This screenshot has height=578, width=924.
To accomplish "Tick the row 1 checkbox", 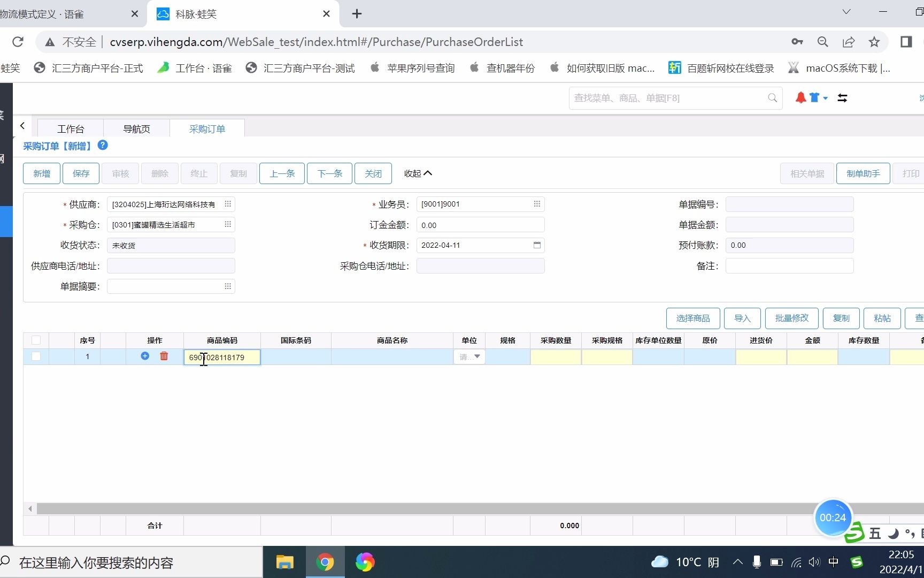I will pyautogui.click(x=36, y=356).
